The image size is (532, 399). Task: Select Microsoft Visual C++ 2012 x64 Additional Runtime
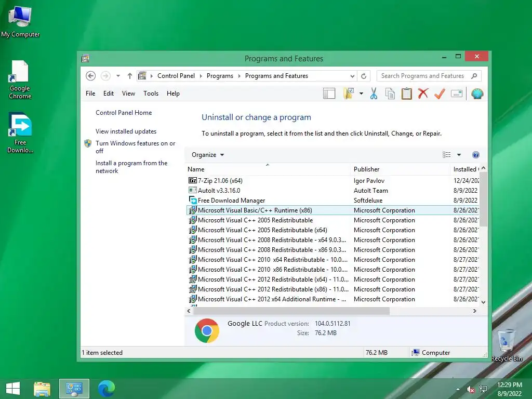point(332,299)
